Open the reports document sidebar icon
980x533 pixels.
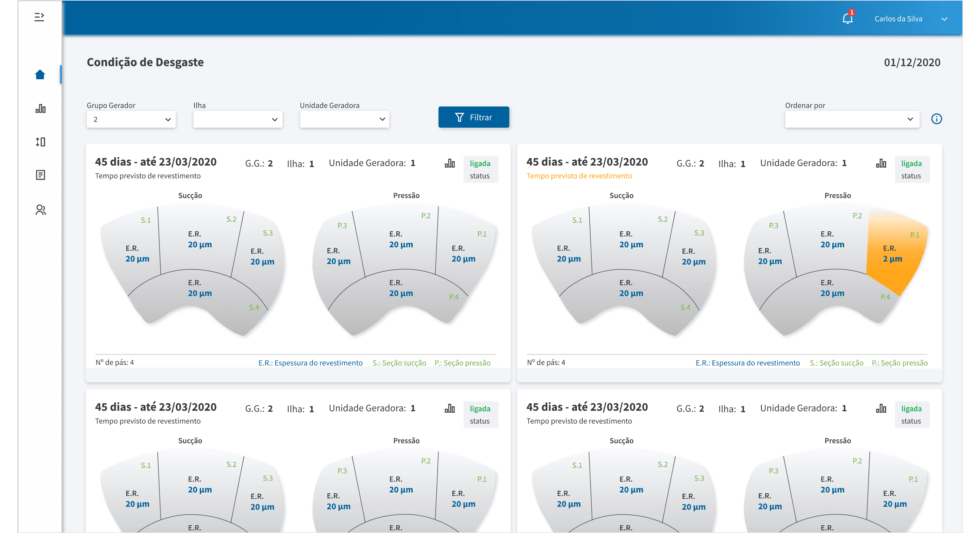(x=40, y=175)
